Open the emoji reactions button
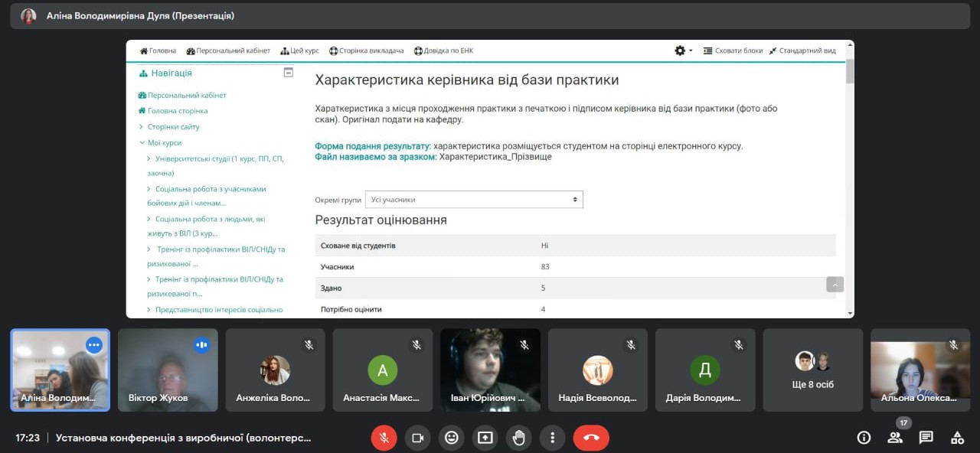The image size is (980, 453). 452,438
